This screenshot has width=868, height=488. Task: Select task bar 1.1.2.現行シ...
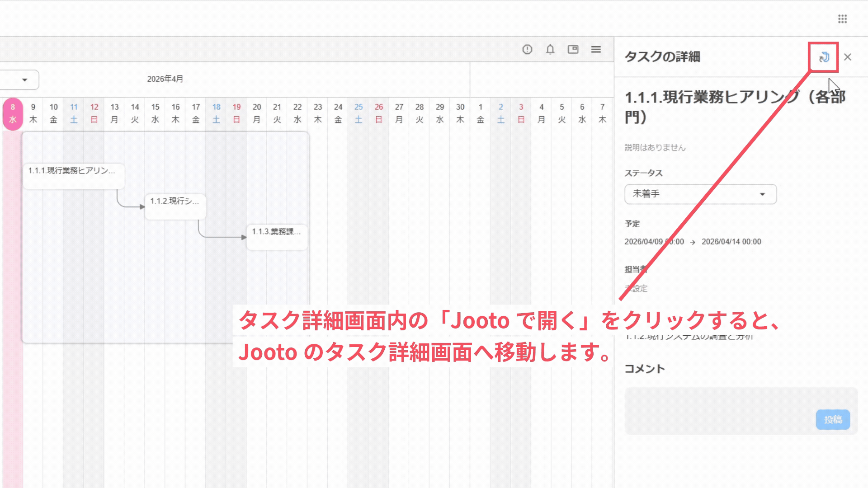coord(175,206)
